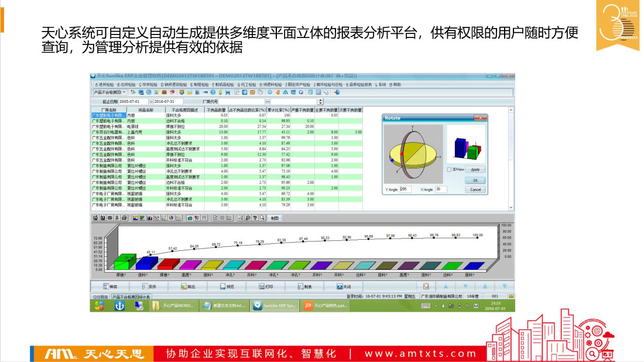Image resolution: width=644 pixels, height=362 pixels.
Task: Open SunLike ERP Sys taskbar item
Action: [275, 306]
